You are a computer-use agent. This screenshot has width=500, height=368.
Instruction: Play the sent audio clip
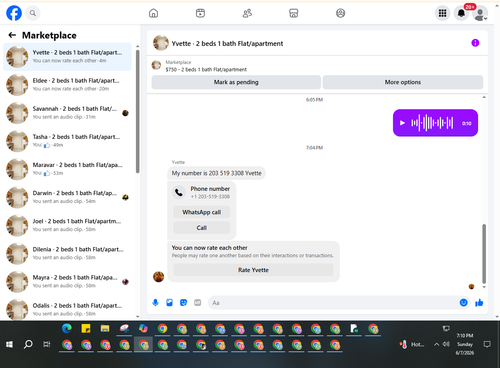pyautogui.click(x=402, y=123)
